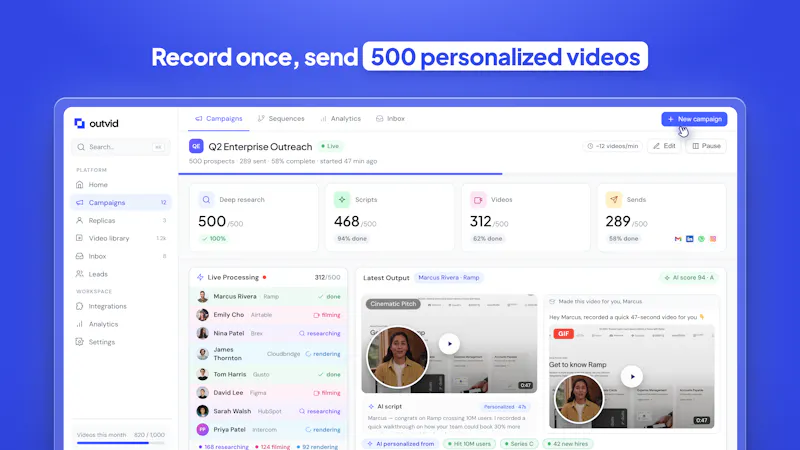Play the Get to know Ramp GIF video

pos(632,377)
